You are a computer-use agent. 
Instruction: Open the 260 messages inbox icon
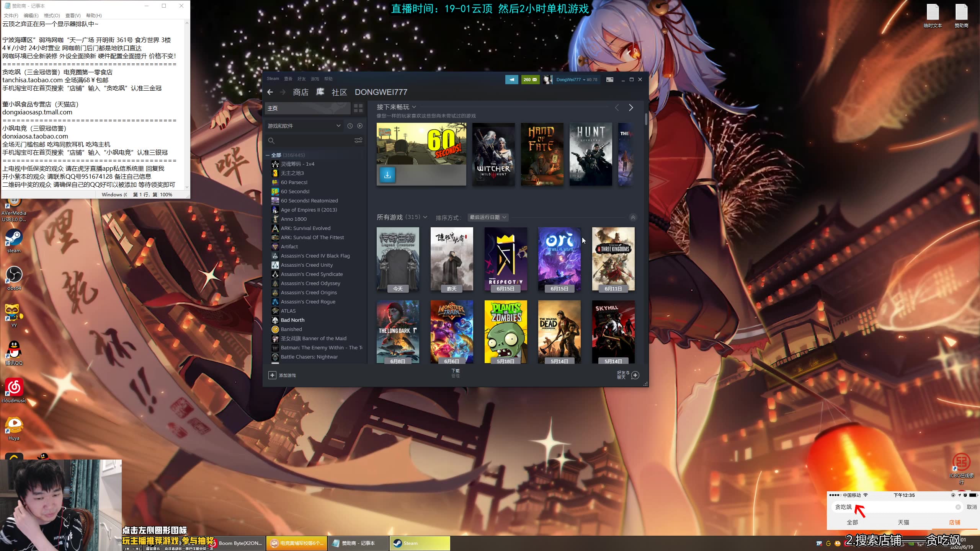[x=530, y=80]
